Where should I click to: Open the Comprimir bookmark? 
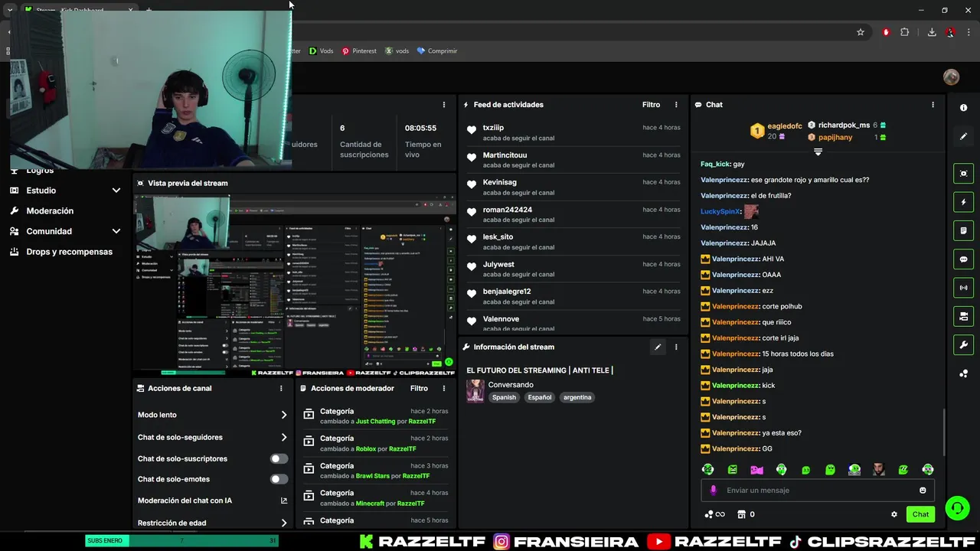tap(437, 51)
